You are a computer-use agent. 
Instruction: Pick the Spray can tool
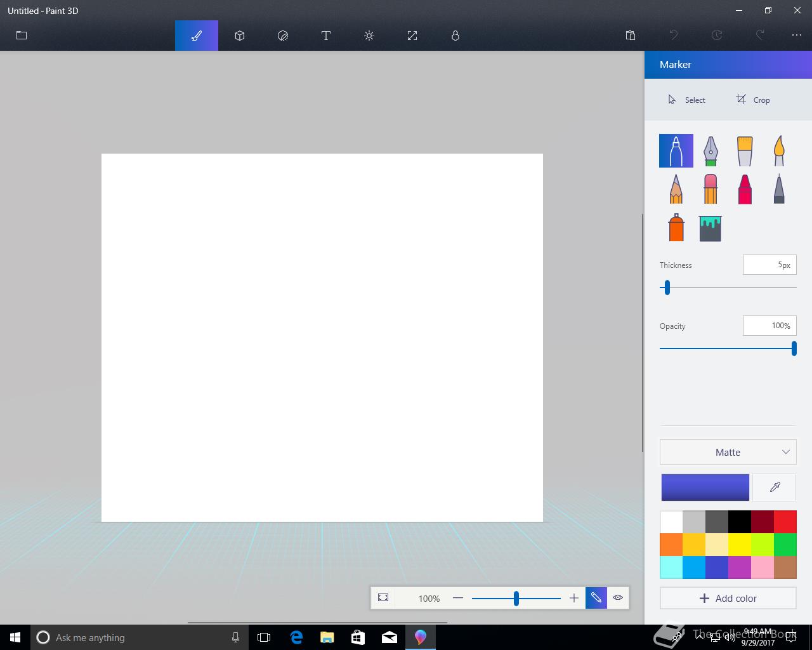(676, 227)
